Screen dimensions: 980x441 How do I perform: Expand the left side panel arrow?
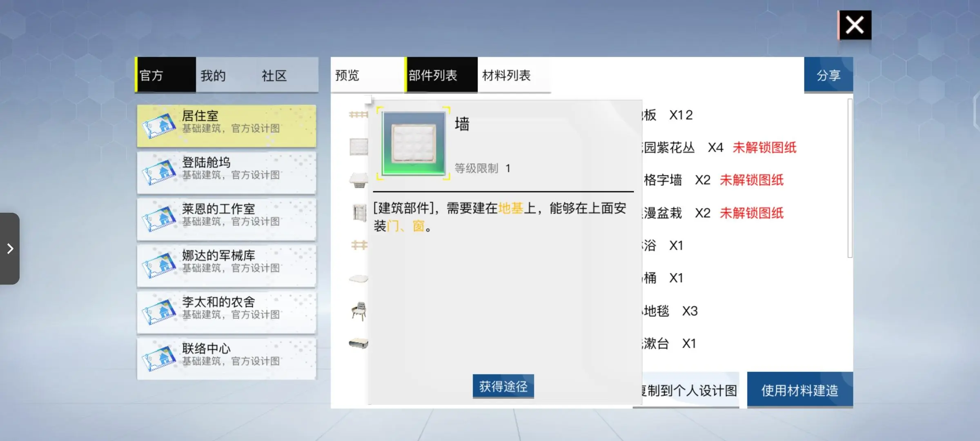pos(10,248)
